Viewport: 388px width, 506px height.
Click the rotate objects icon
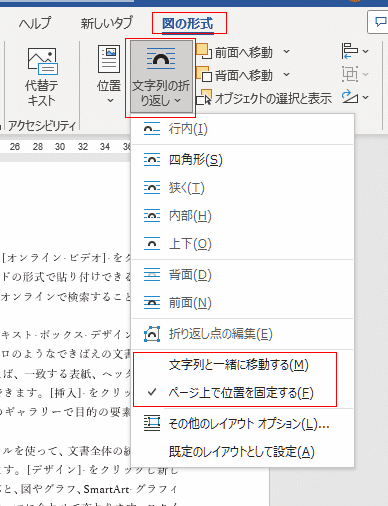(x=349, y=97)
